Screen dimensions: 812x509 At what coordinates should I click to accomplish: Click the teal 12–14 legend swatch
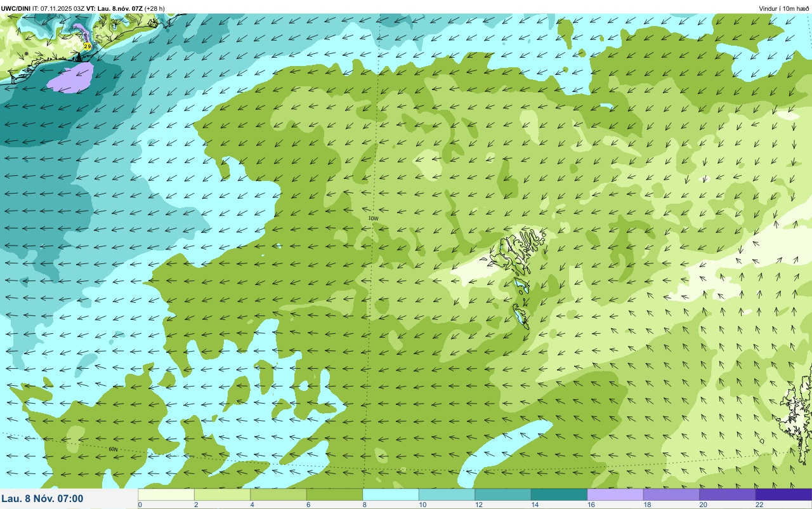coord(503,494)
